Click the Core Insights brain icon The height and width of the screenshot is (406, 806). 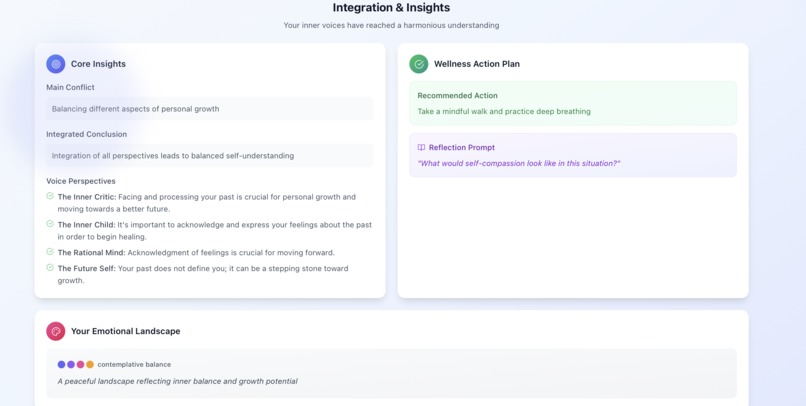[x=56, y=64]
